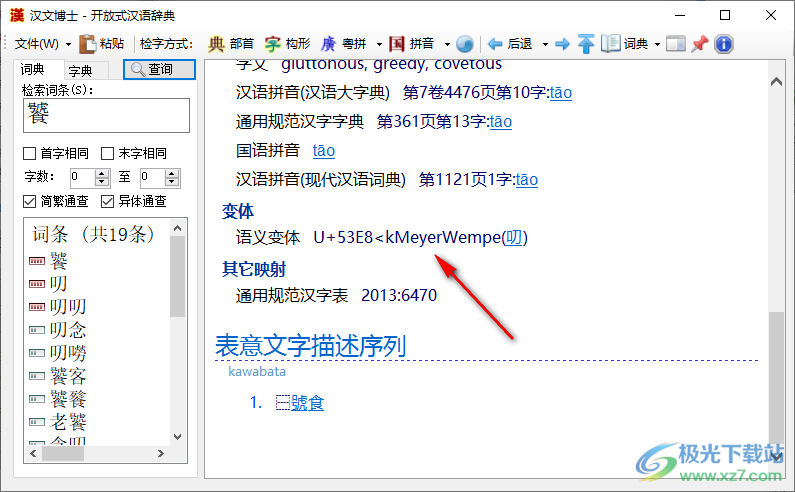Open the 叨 variant link in kMeyerWempe
Viewport: 795px width, 492px height.
point(514,237)
